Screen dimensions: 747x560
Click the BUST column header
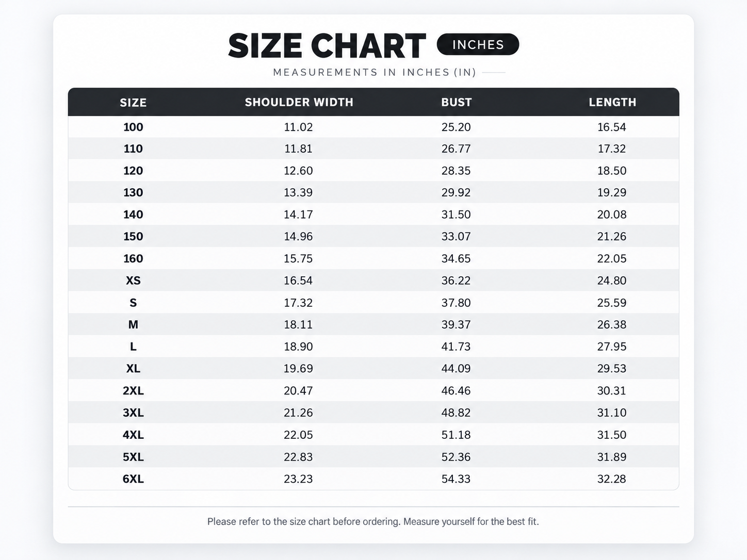[x=457, y=102]
